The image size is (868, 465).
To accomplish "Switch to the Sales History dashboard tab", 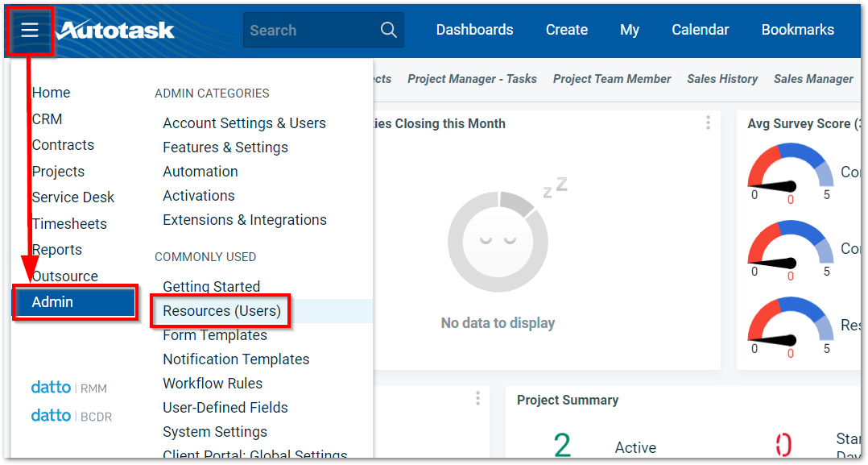I will pos(721,79).
